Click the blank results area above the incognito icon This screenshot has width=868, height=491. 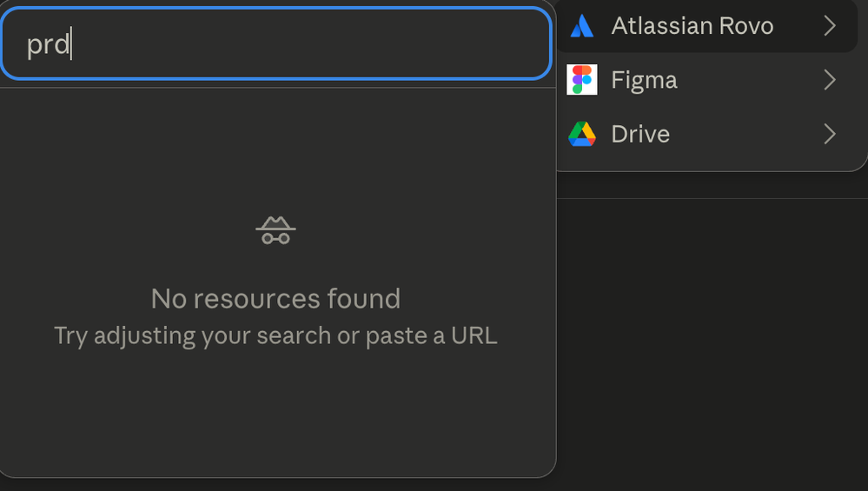coord(275,149)
